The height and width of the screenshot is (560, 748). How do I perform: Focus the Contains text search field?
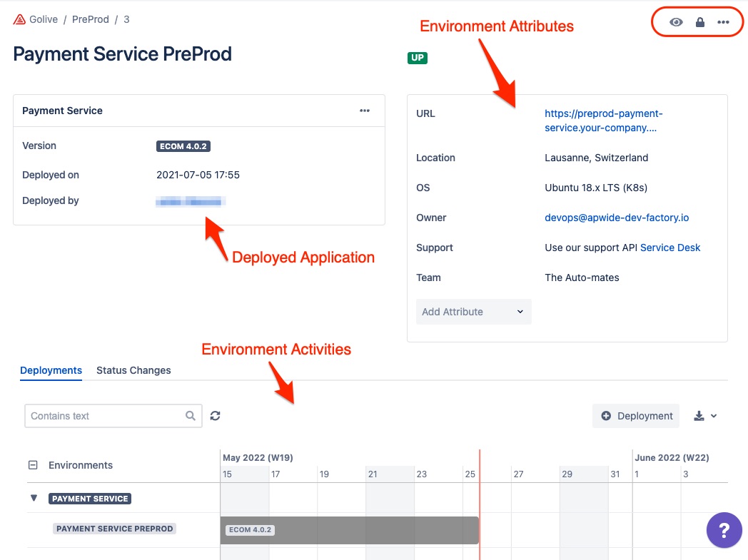pos(104,416)
